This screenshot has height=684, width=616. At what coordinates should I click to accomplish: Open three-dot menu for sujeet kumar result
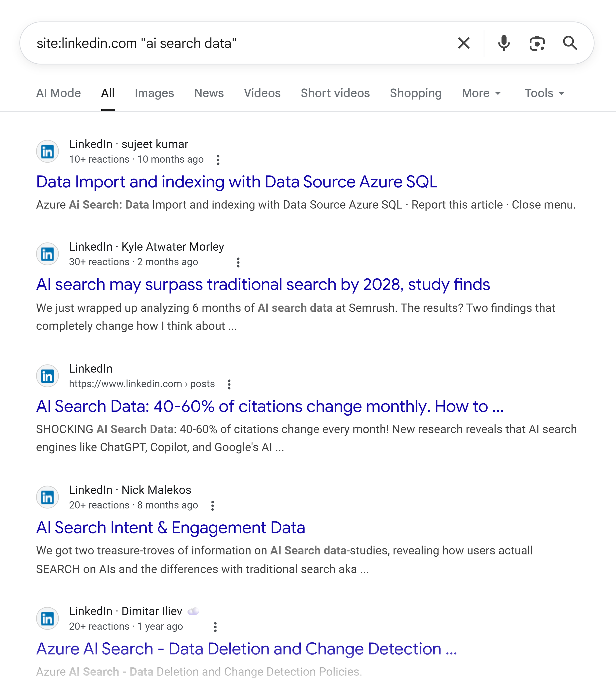pyautogui.click(x=218, y=160)
